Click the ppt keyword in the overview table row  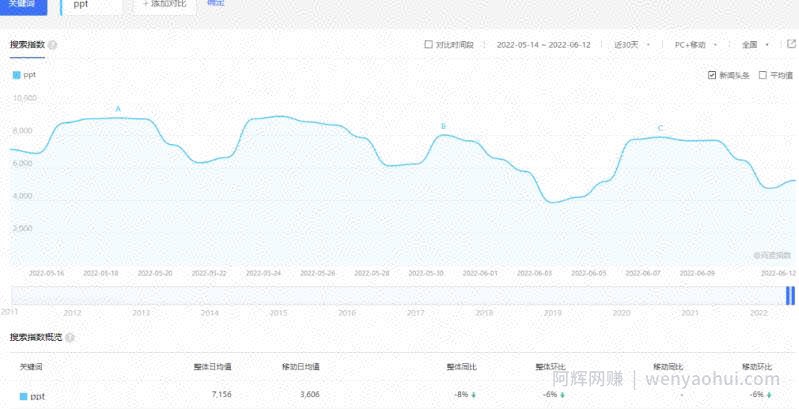(38, 396)
